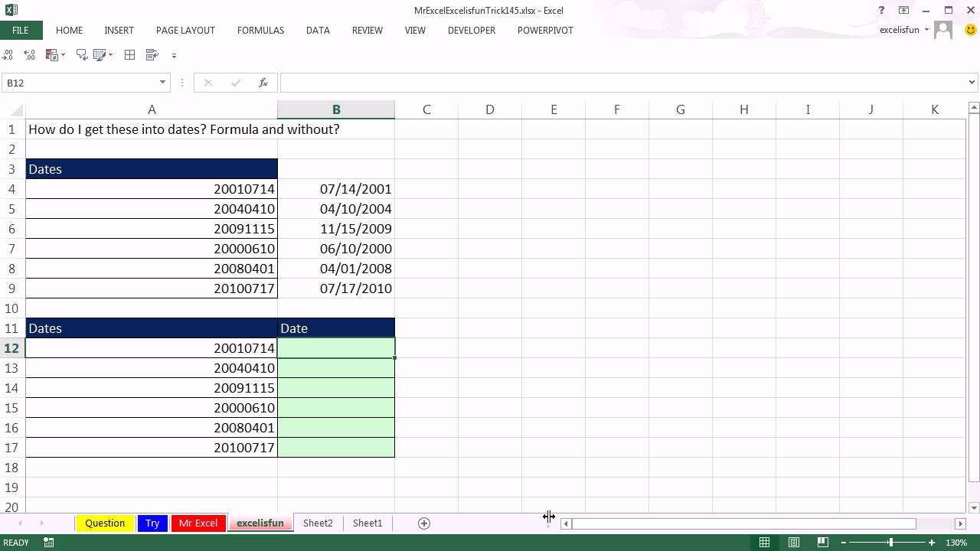
Task: Click the vertical scrollbar up arrow
Action: 974,108
